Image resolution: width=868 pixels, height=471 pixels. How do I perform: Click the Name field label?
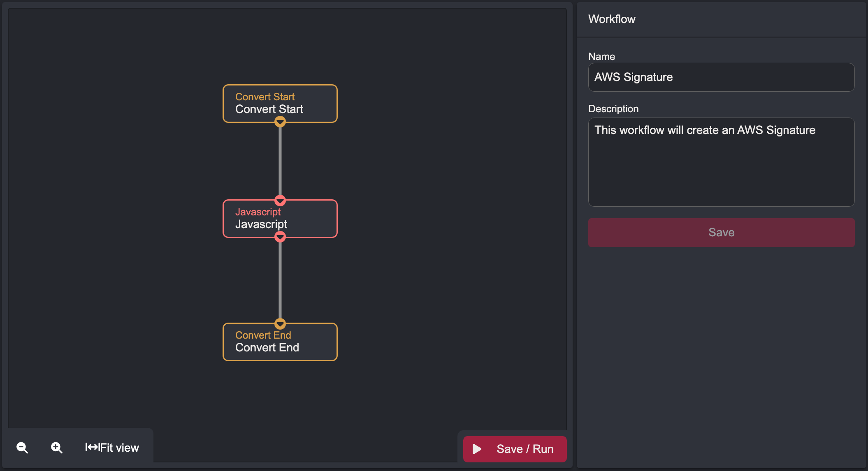pos(601,56)
